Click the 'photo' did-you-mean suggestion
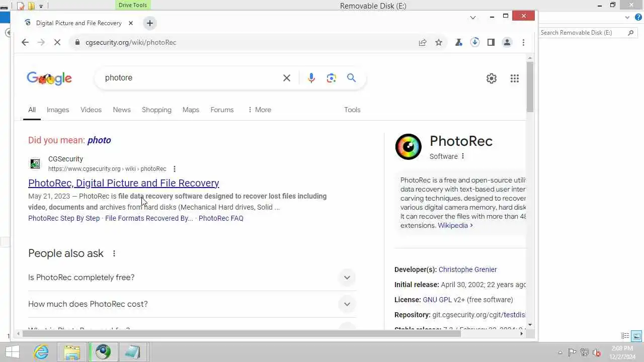This screenshot has width=644, height=362. tap(99, 140)
